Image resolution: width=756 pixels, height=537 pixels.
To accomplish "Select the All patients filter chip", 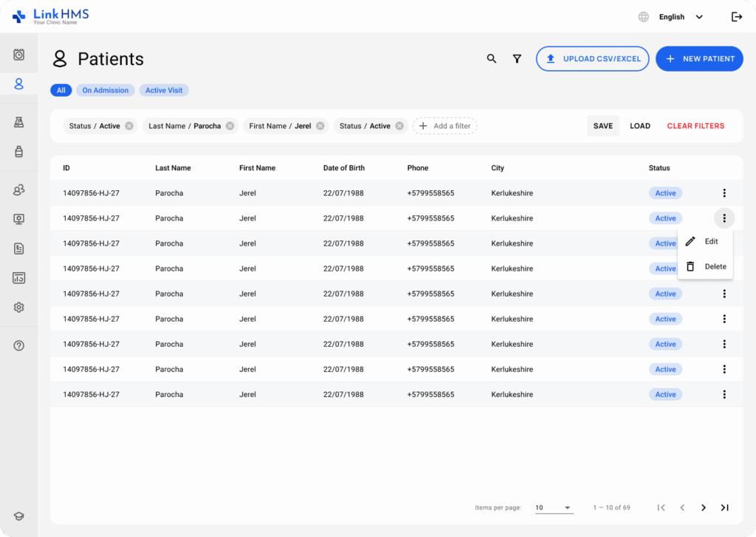I will pos(61,89).
